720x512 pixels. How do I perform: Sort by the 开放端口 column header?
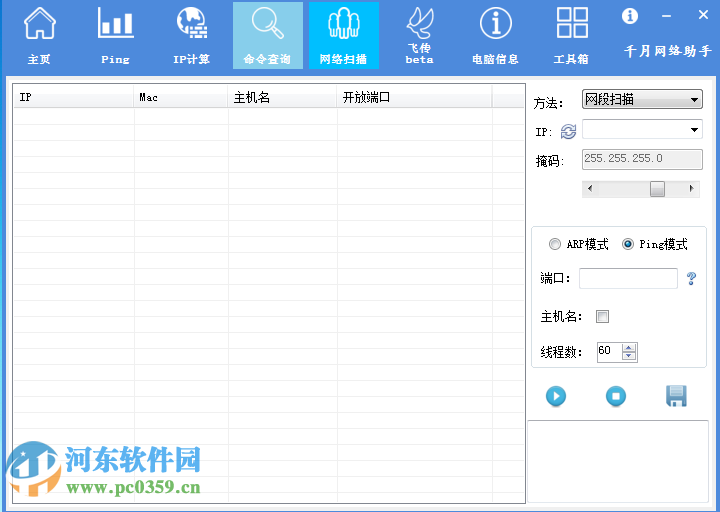tap(415, 97)
